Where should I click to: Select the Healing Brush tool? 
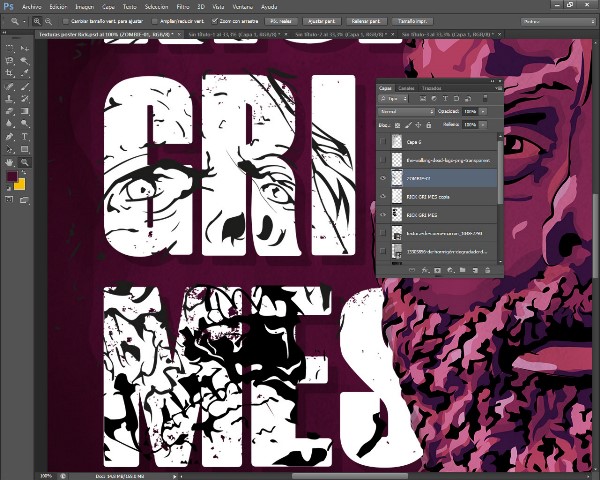coord(10,87)
